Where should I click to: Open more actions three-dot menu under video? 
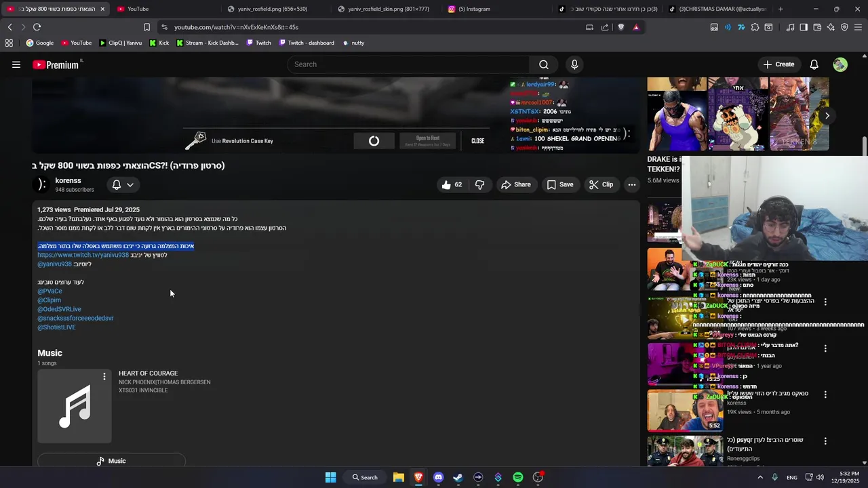pyautogui.click(x=631, y=184)
